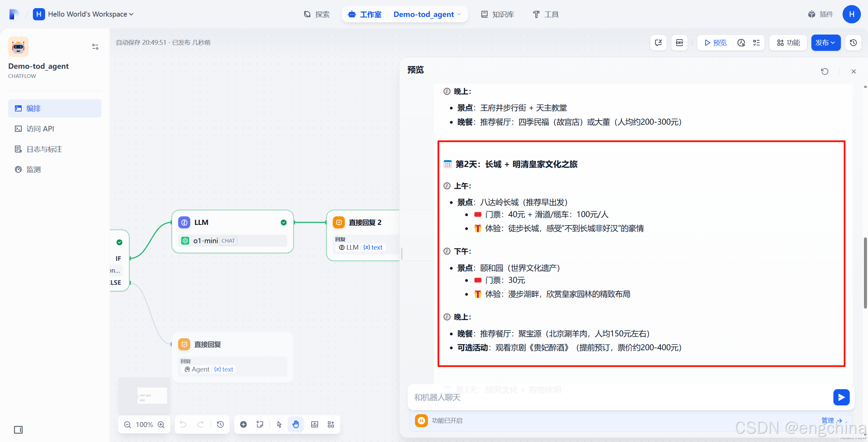Image resolution: width=868 pixels, height=442 pixels.
Task: Select the pointer mode tool
Action: coord(279,424)
